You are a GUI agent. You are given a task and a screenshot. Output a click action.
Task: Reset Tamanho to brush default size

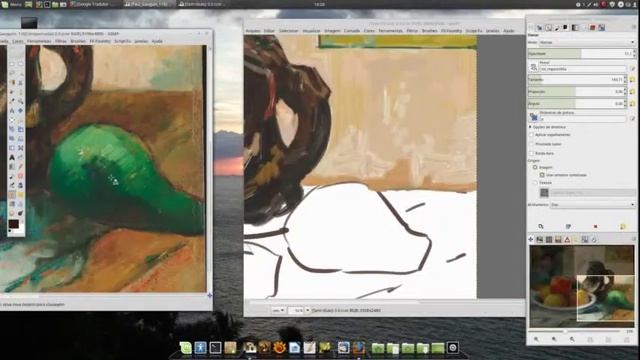pyautogui.click(x=632, y=80)
